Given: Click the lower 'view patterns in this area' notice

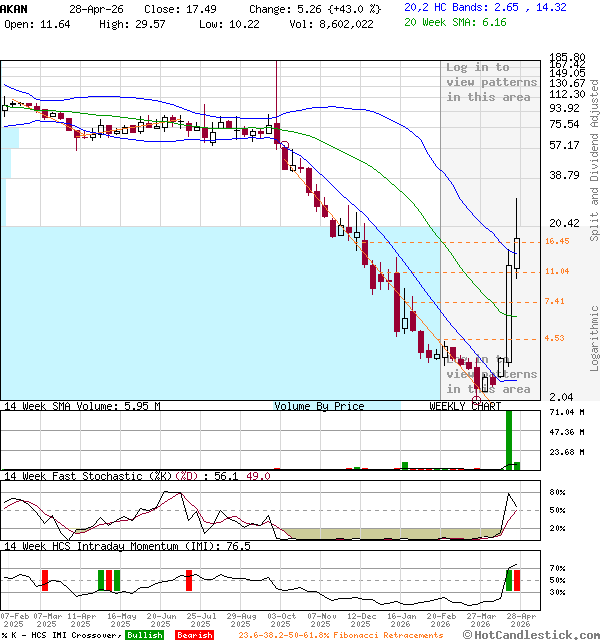Looking at the screenshot, I should pyautogui.click(x=491, y=381).
